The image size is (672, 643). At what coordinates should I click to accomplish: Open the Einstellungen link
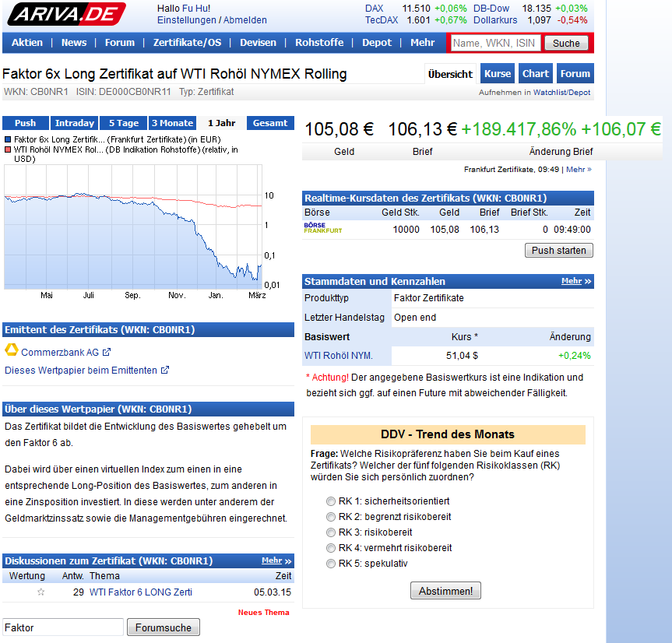coord(186,20)
